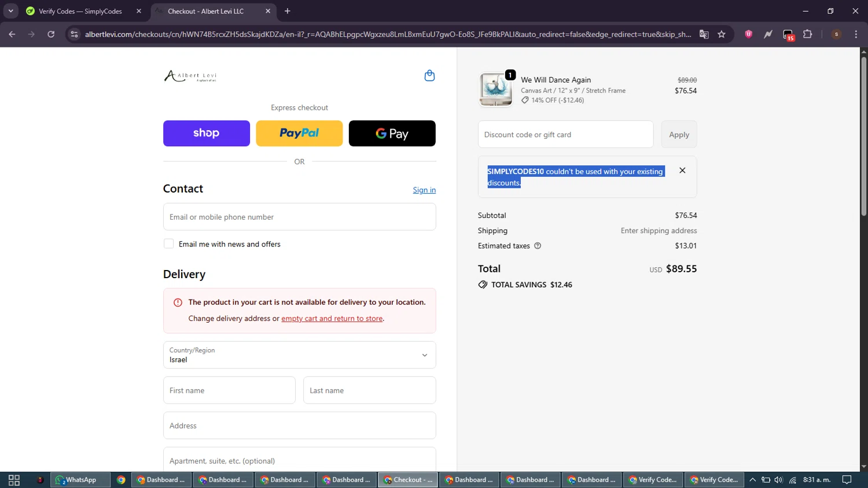Open the volume control in system tray
Viewport: 868px width, 488px height.
778,480
